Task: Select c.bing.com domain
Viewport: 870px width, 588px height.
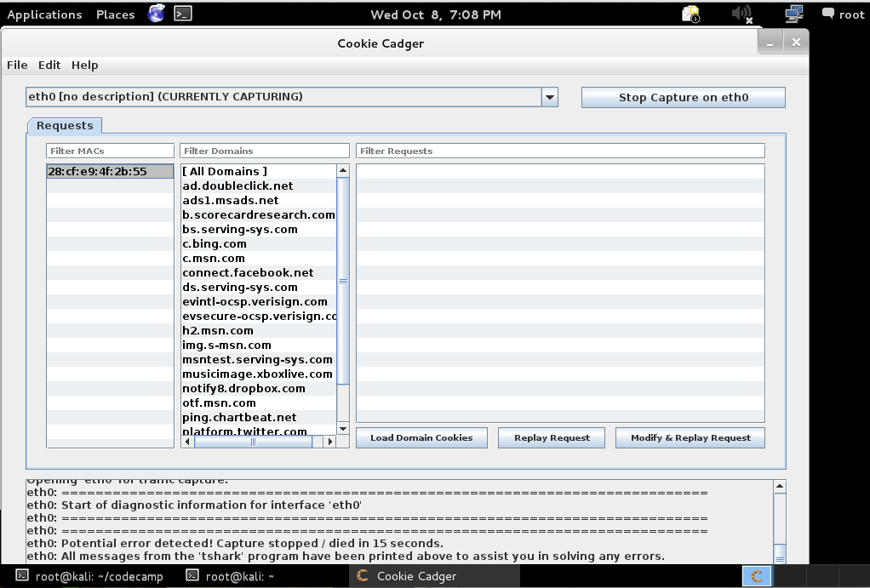Action: 259,243
